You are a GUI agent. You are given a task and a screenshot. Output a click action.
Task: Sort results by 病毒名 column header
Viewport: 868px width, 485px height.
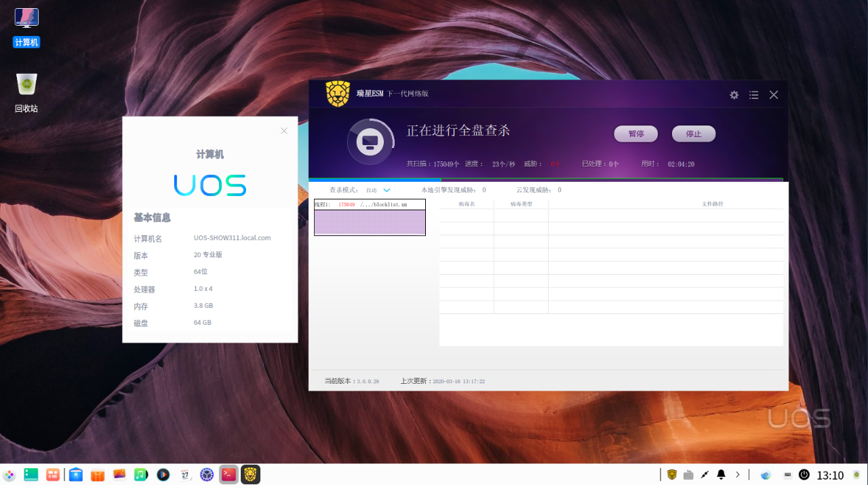pyautogui.click(x=466, y=203)
